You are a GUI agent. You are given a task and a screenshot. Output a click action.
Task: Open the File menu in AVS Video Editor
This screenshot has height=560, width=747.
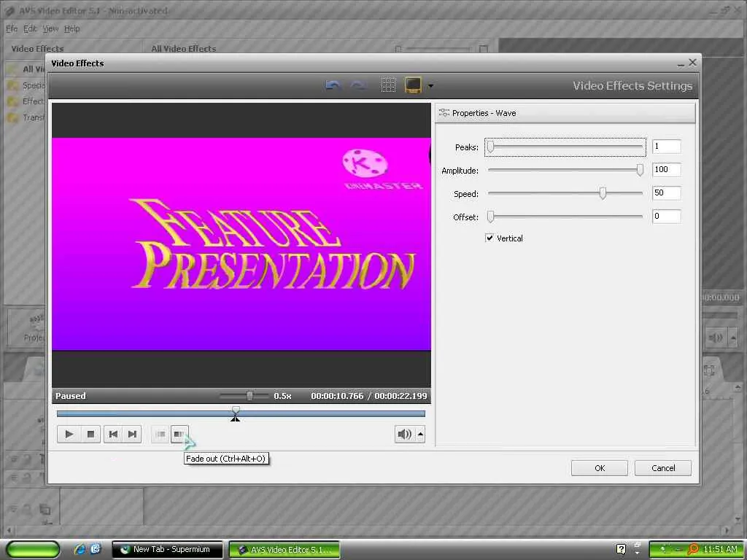coord(12,28)
